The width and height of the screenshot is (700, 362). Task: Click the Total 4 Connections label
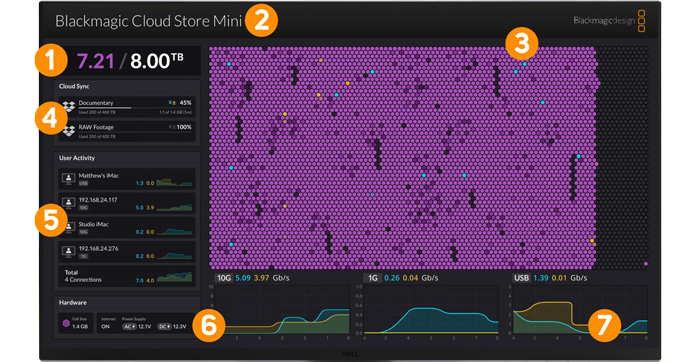coord(83,276)
